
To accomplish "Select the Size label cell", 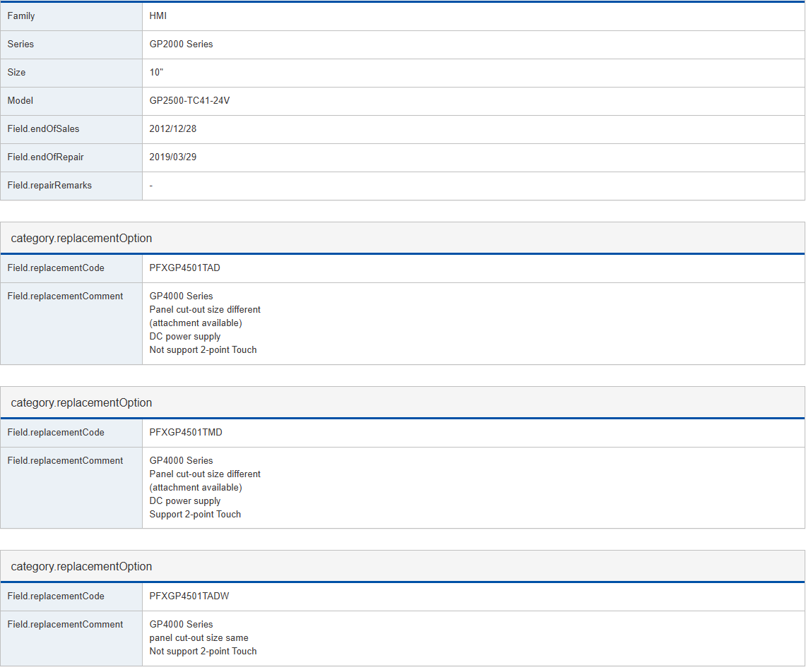I will pos(71,73).
